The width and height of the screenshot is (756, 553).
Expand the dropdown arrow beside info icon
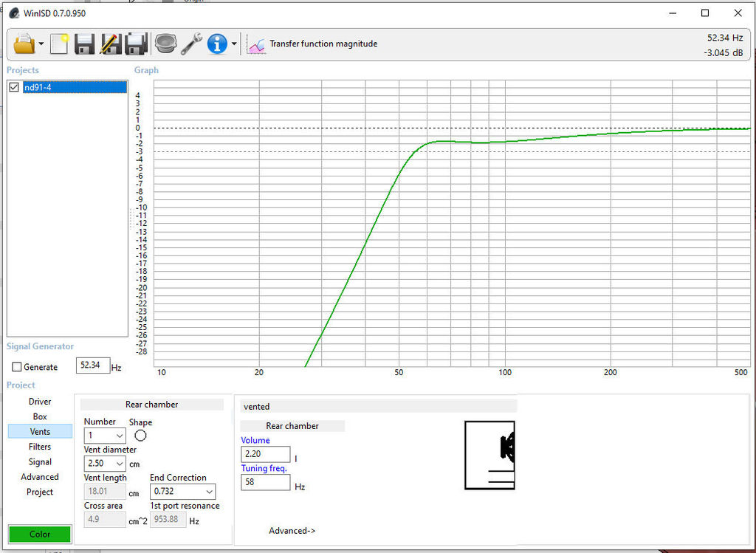point(234,44)
